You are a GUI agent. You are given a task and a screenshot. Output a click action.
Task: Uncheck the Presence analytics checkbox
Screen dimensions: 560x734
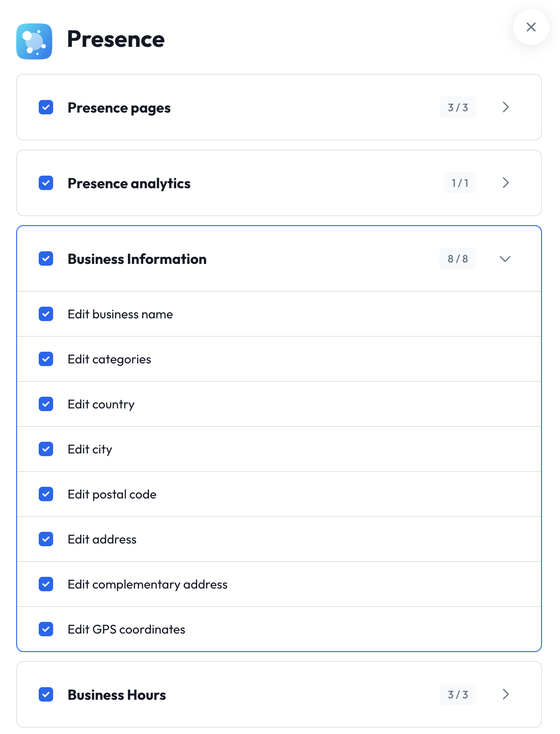click(46, 183)
